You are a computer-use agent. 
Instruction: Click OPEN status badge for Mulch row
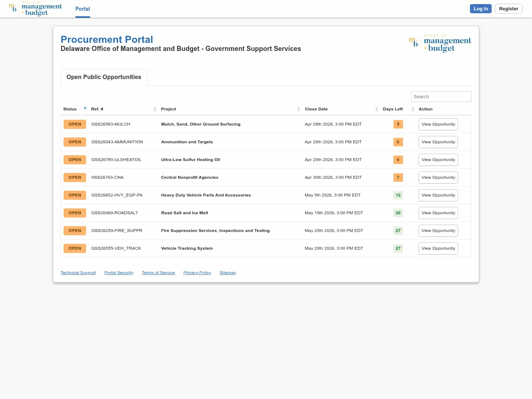pyautogui.click(x=75, y=124)
